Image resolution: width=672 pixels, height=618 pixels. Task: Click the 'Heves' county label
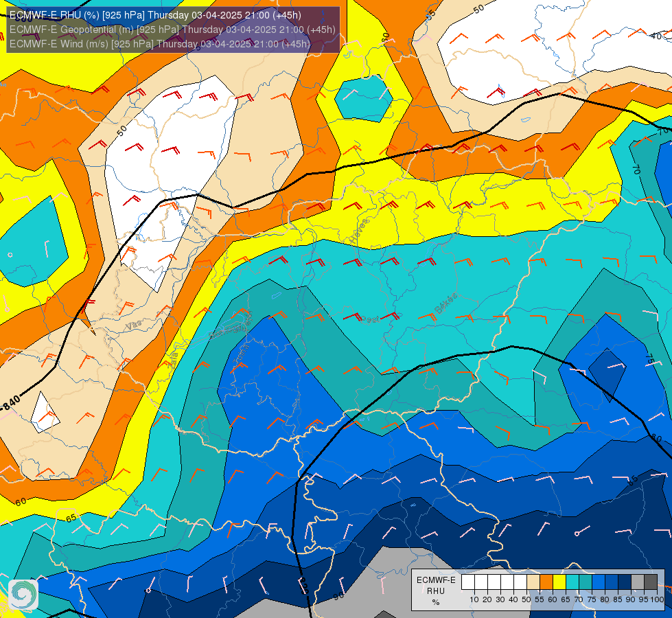[x=359, y=231]
